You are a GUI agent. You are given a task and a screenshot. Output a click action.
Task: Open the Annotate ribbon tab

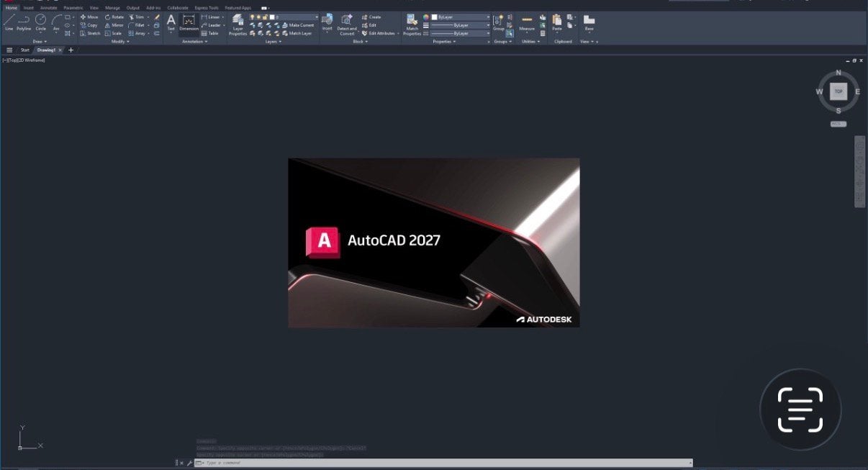click(x=48, y=7)
